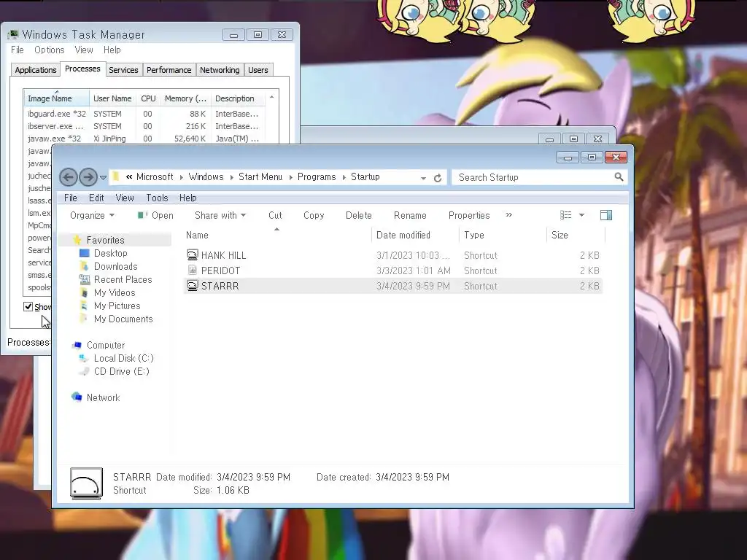Image resolution: width=747 pixels, height=560 pixels.
Task: Open the Organize dropdown
Action: click(x=92, y=215)
